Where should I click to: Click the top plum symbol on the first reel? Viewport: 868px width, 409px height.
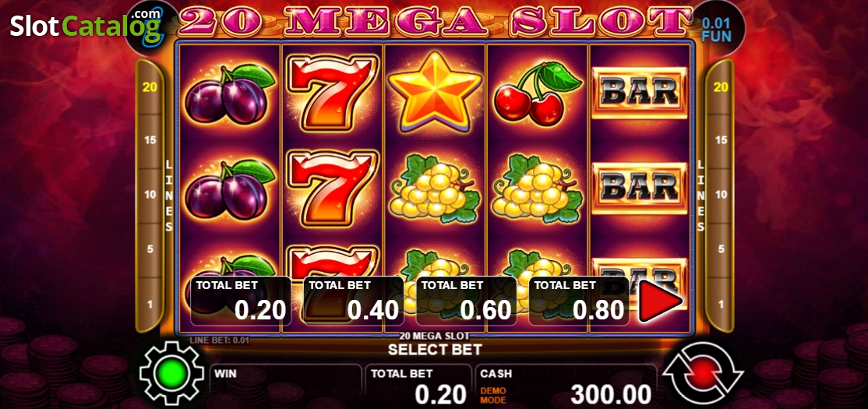pos(230,94)
